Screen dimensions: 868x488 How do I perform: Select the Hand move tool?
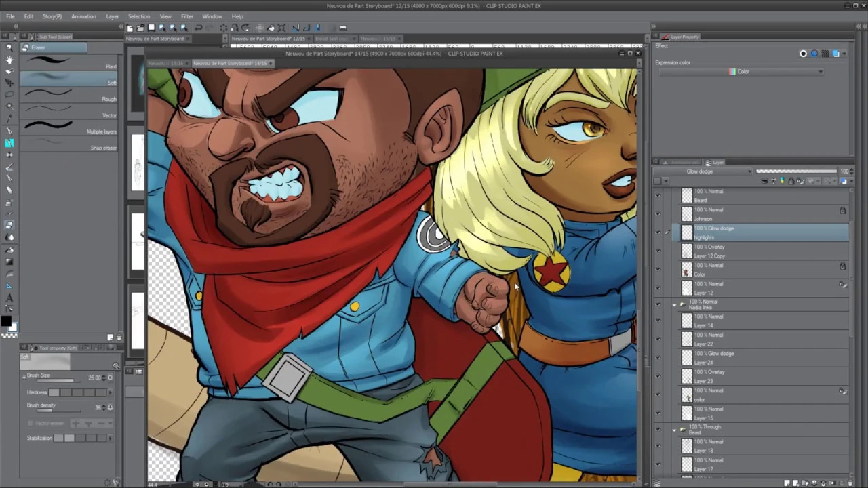9,60
